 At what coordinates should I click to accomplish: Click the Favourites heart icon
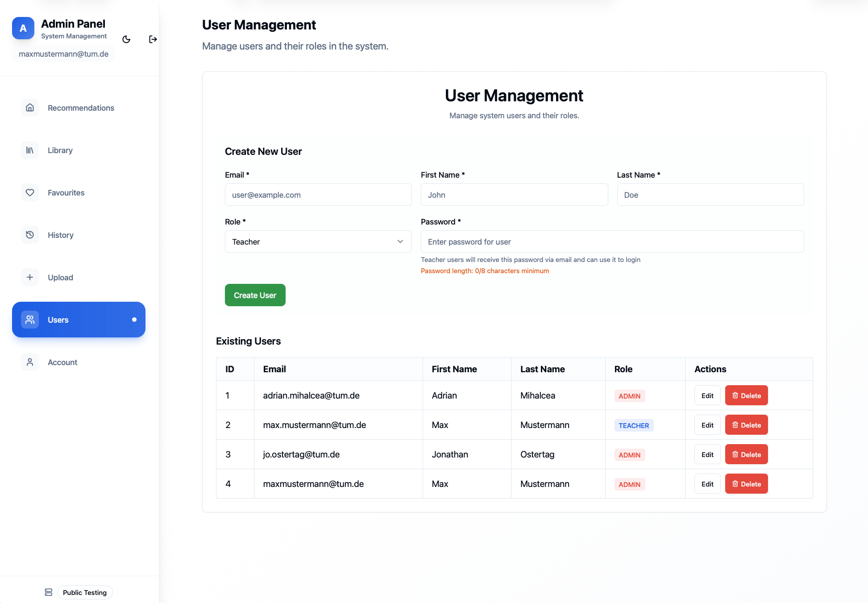[x=30, y=192]
